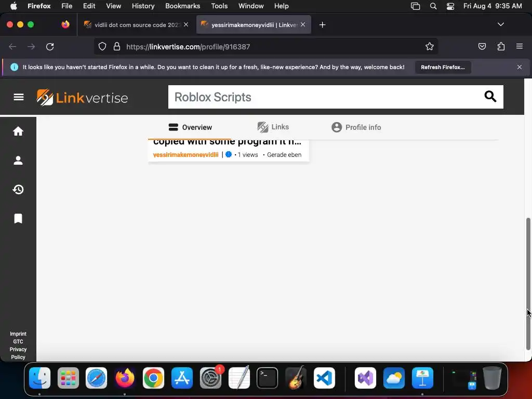Open a new tab
The height and width of the screenshot is (399, 532).
322,25
